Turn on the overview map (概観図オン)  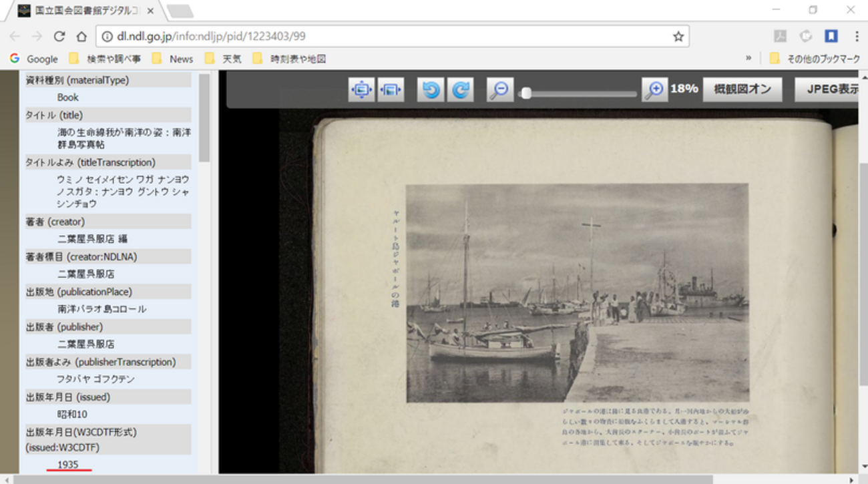click(742, 89)
